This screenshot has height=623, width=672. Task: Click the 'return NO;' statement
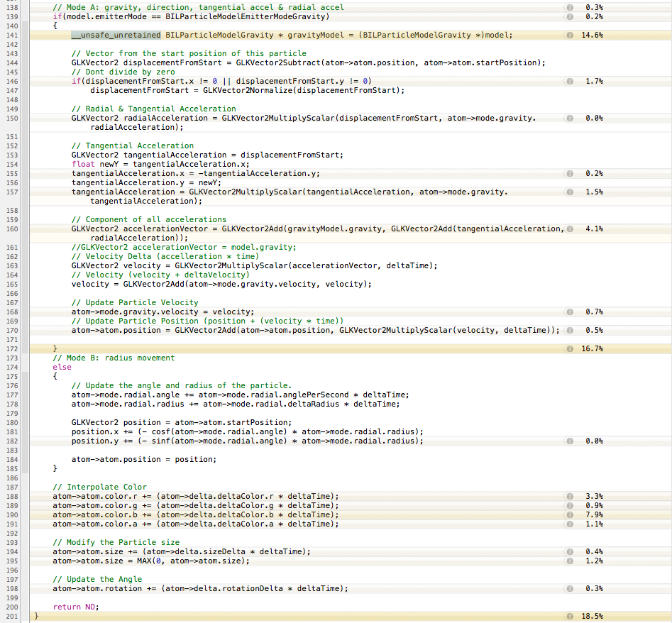76,607
